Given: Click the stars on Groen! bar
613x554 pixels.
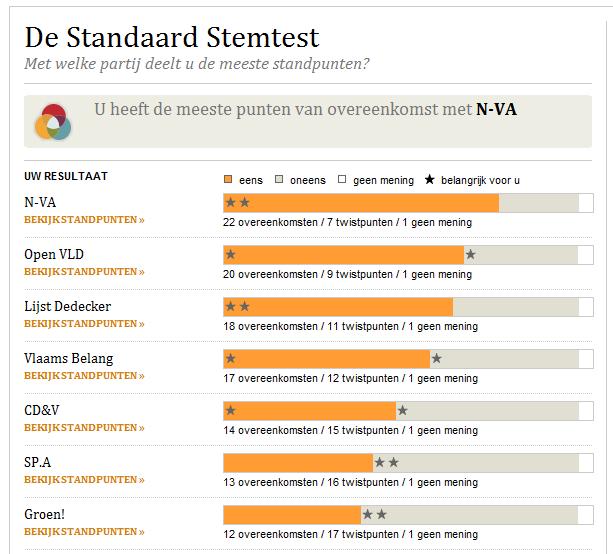Looking at the screenshot, I should point(374,515).
